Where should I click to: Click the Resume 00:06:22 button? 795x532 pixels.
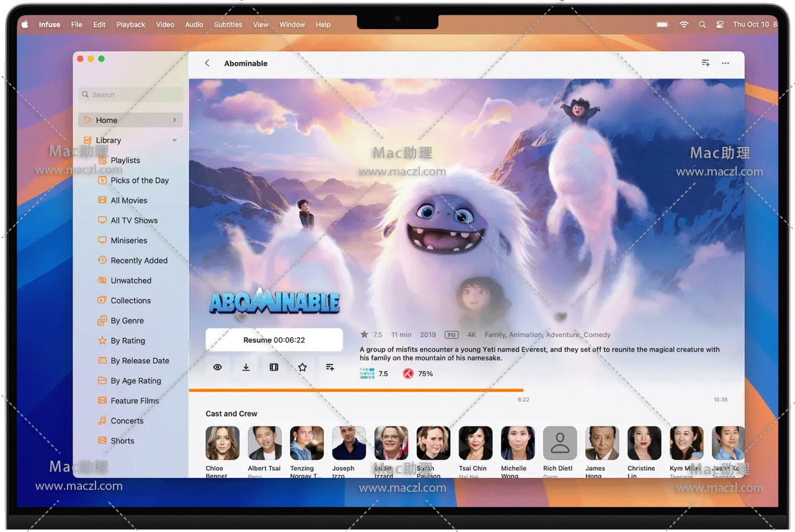point(274,340)
